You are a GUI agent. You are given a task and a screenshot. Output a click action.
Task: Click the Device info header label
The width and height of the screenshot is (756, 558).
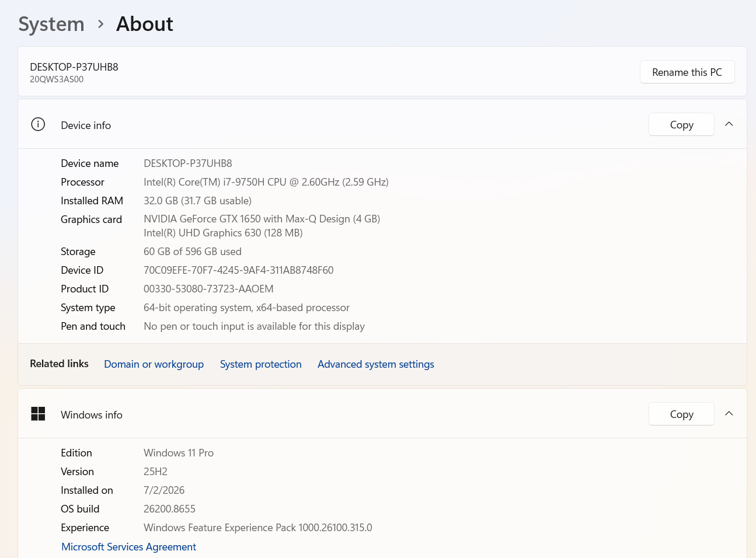[86, 125]
